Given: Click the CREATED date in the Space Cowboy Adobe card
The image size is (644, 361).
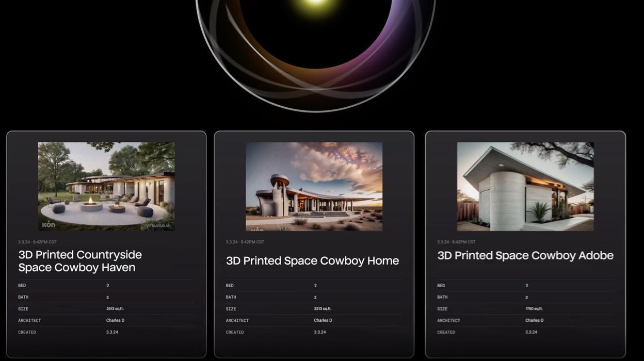Looking at the screenshot, I should [x=531, y=332].
